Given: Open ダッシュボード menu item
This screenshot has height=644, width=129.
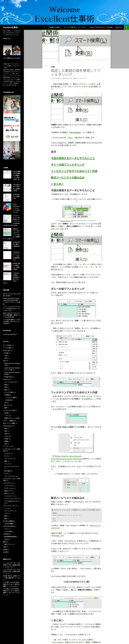Looking at the screenshot, I should point(82,27).
